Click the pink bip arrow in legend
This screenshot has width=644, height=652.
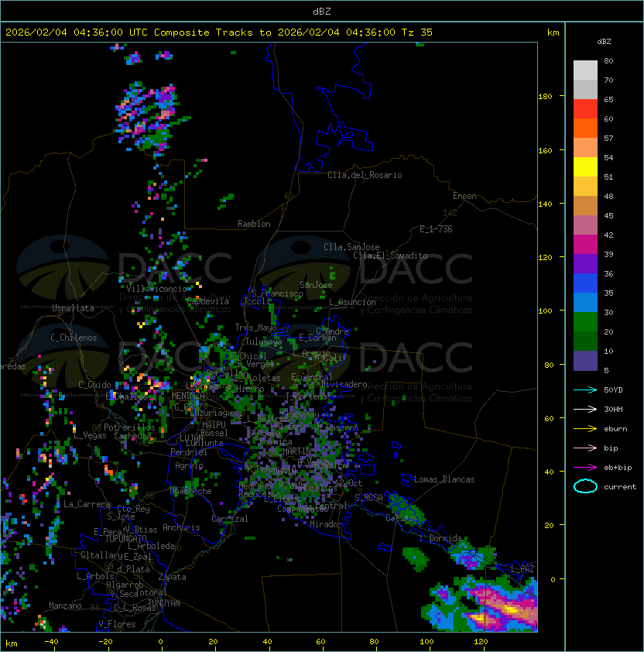pos(585,448)
